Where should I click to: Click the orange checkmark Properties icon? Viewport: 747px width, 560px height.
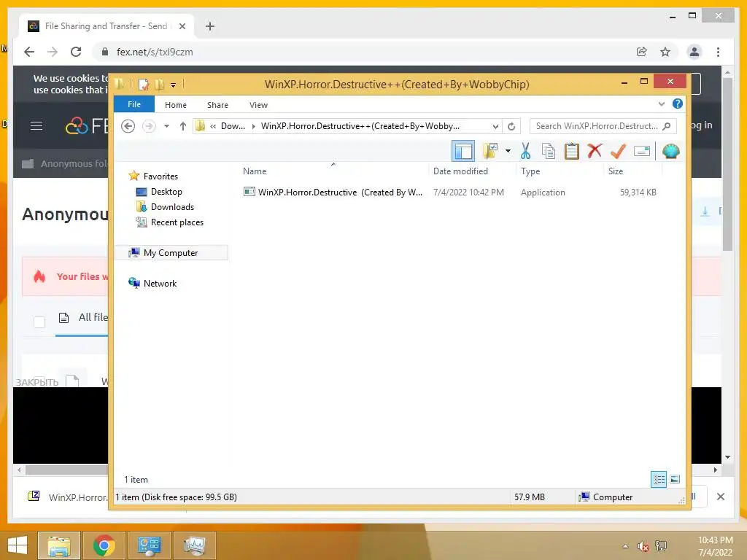(618, 152)
